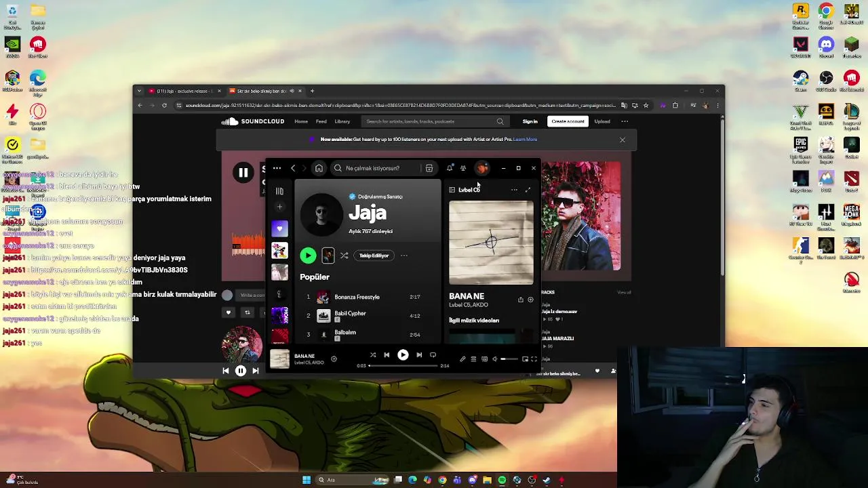Open SoundCloud Feed tab
The image size is (868, 488).
pyautogui.click(x=321, y=121)
